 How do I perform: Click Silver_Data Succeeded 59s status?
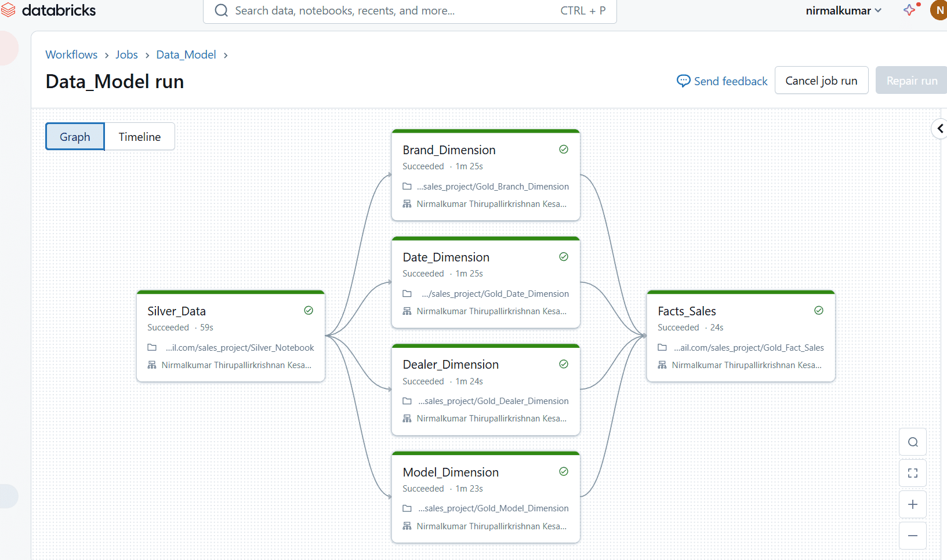(180, 328)
